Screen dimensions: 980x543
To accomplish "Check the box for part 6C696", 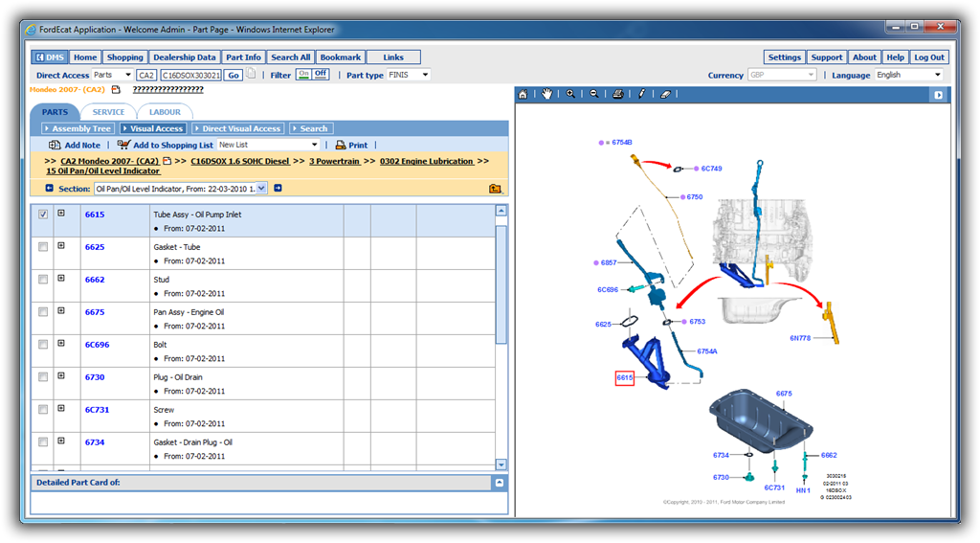I will 43,344.
